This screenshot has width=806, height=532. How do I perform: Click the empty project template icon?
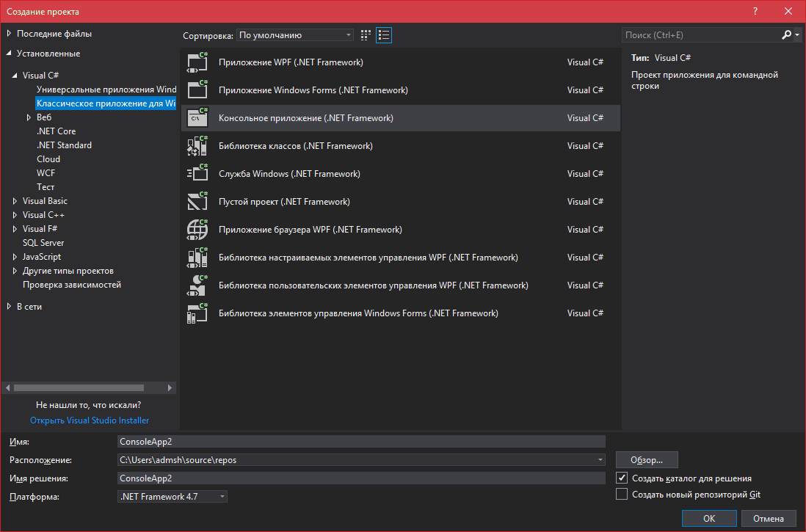click(197, 202)
